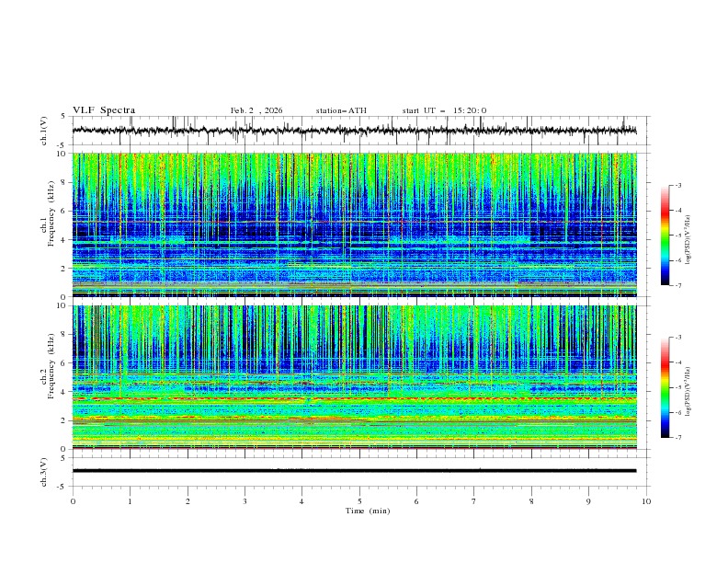Click the ch.1 'Frequency (kHz)' axis label
728x563 pixels.
point(51,212)
